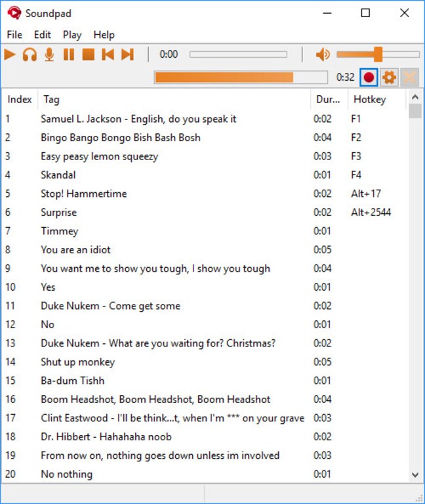
Task: Click the 0:00 playback time label
Action: [x=169, y=54]
